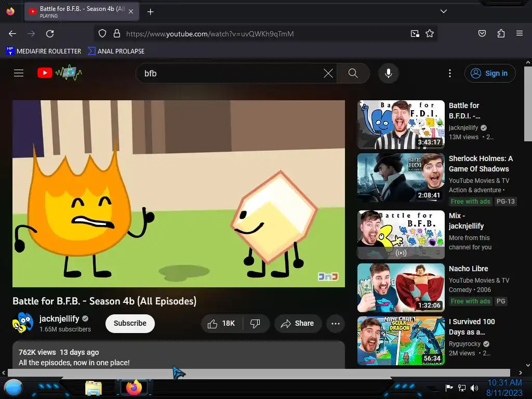Search with your voice microphone
532x399 pixels.
coord(389,73)
